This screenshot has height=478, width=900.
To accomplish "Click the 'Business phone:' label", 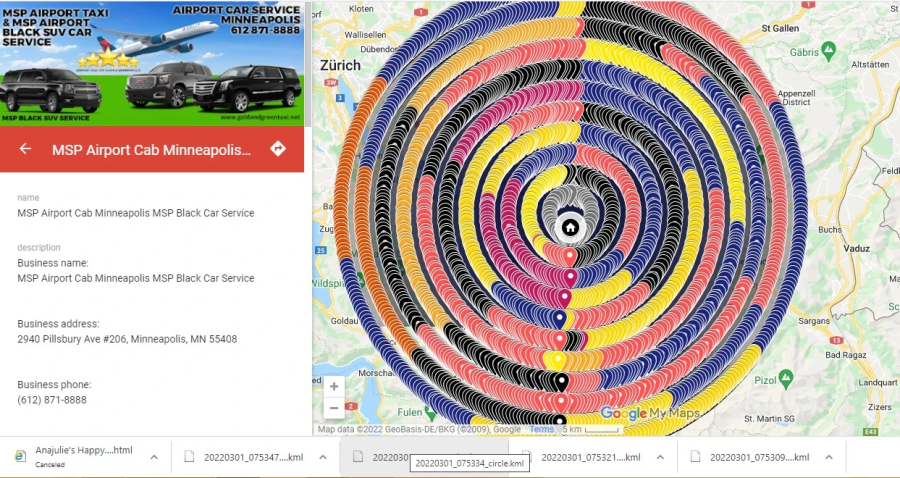I will pyautogui.click(x=54, y=384).
